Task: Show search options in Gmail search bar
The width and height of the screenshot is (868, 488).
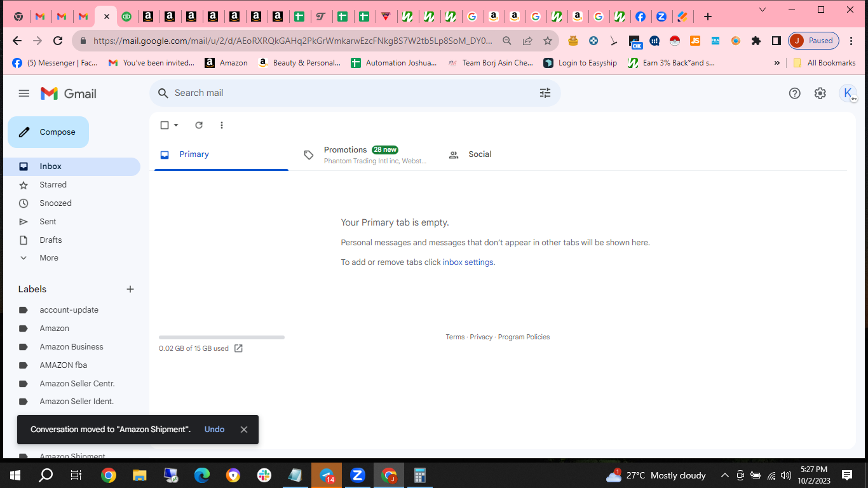Action: (545, 93)
